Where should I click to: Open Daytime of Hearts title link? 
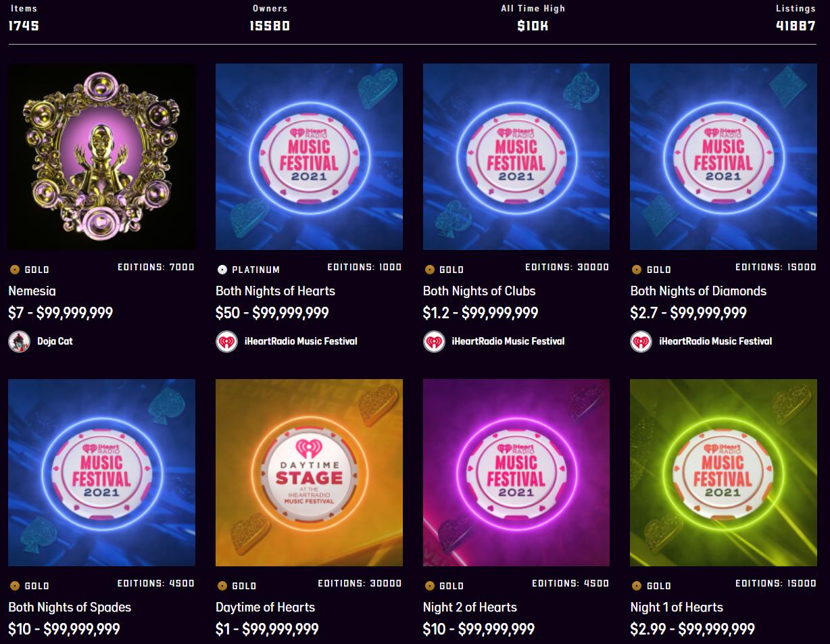265,608
